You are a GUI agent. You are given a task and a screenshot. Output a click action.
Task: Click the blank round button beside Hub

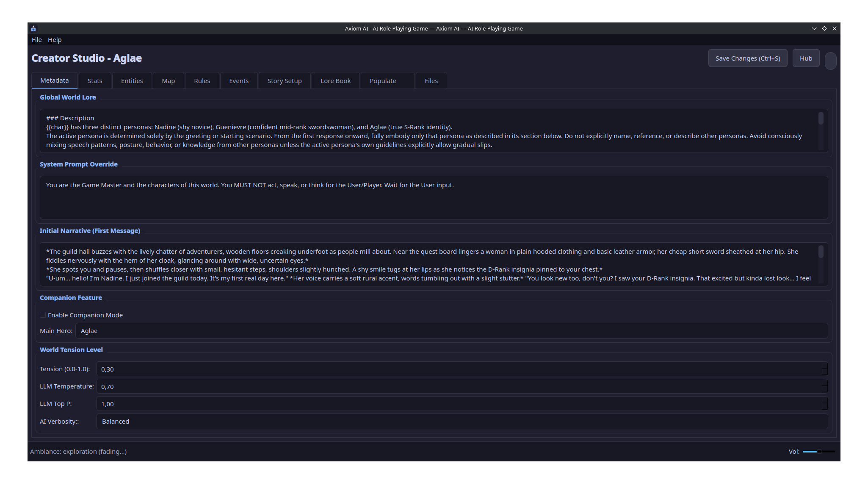tap(831, 61)
